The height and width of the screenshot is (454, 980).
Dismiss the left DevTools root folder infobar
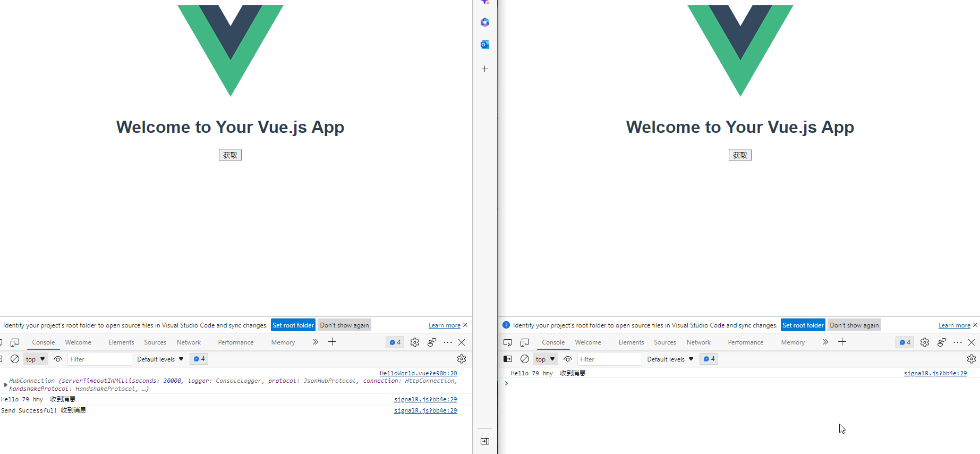tap(465, 325)
